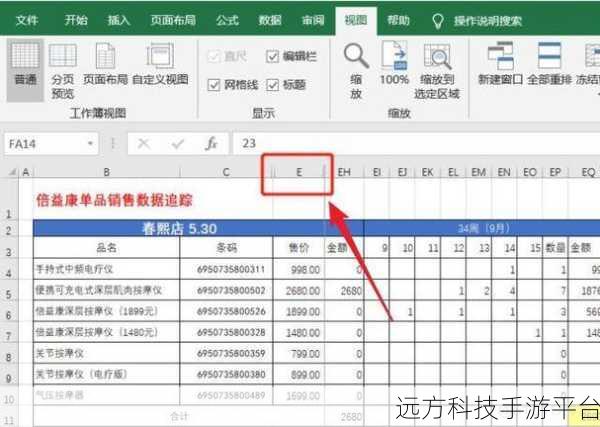Screen dimensions: 600x427
Task: Click the 操作说明搜索 lightbulb icon
Action: tap(437, 21)
